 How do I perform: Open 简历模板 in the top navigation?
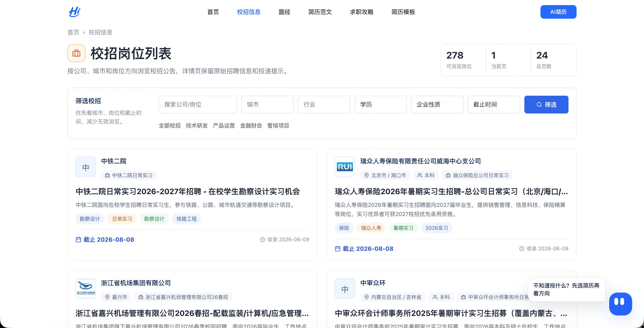point(403,12)
